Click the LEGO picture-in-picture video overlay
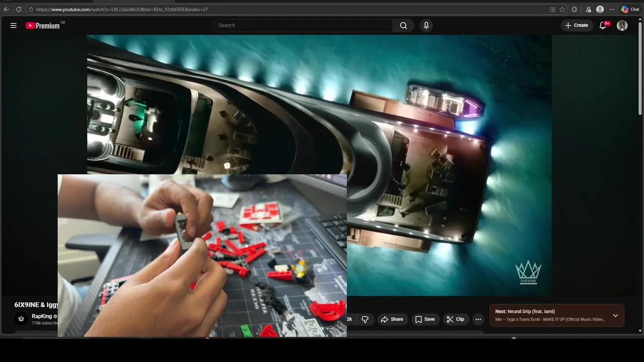The image size is (644, 362). click(202, 255)
